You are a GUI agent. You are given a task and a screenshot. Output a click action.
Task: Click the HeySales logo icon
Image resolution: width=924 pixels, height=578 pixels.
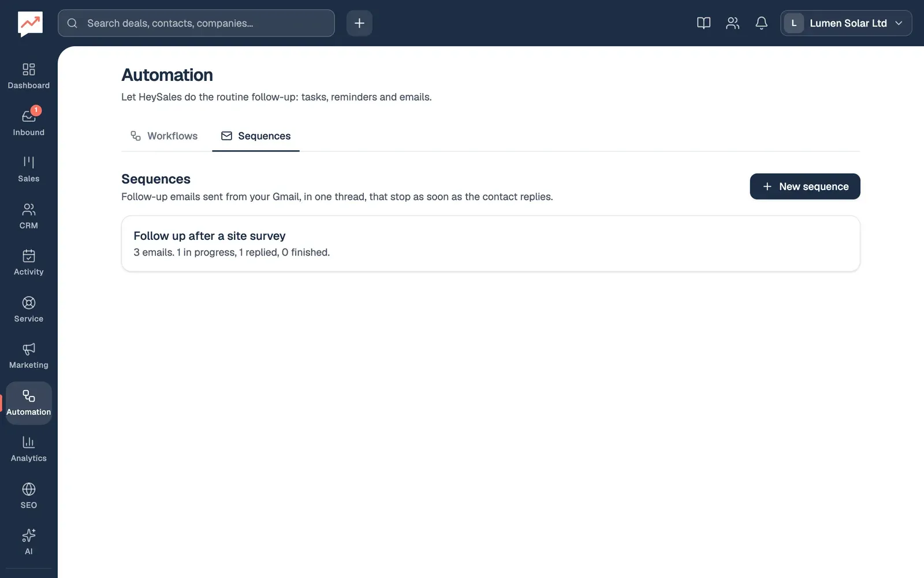tap(30, 24)
